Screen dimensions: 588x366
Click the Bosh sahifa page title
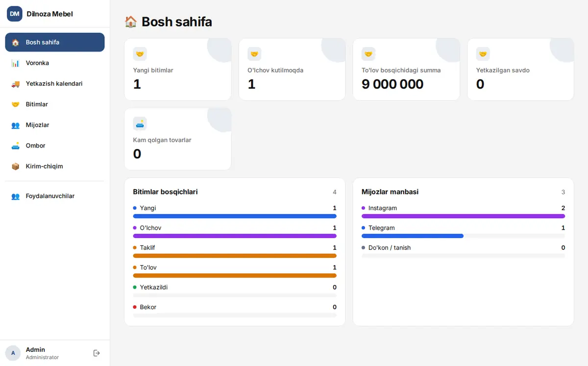pyautogui.click(x=177, y=22)
